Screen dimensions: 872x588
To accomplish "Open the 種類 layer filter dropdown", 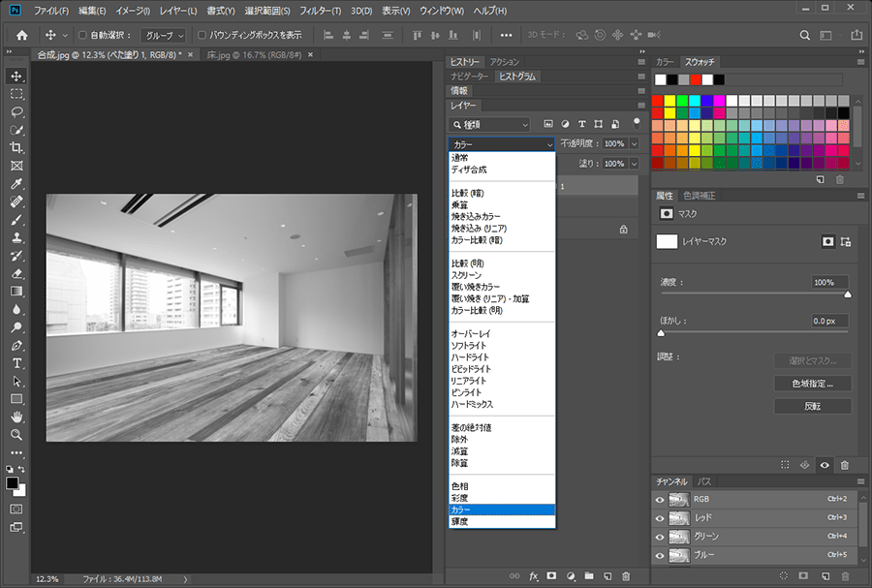I will (489, 125).
